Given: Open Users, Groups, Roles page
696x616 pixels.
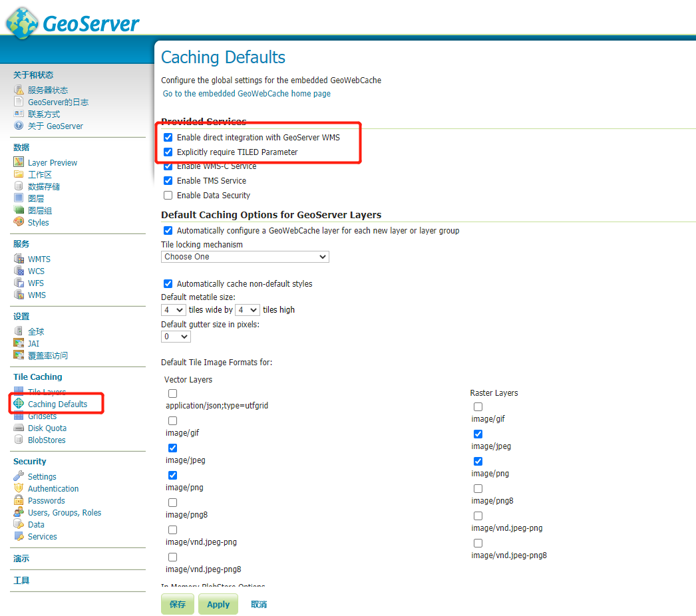Looking at the screenshot, I should [65, 512].
